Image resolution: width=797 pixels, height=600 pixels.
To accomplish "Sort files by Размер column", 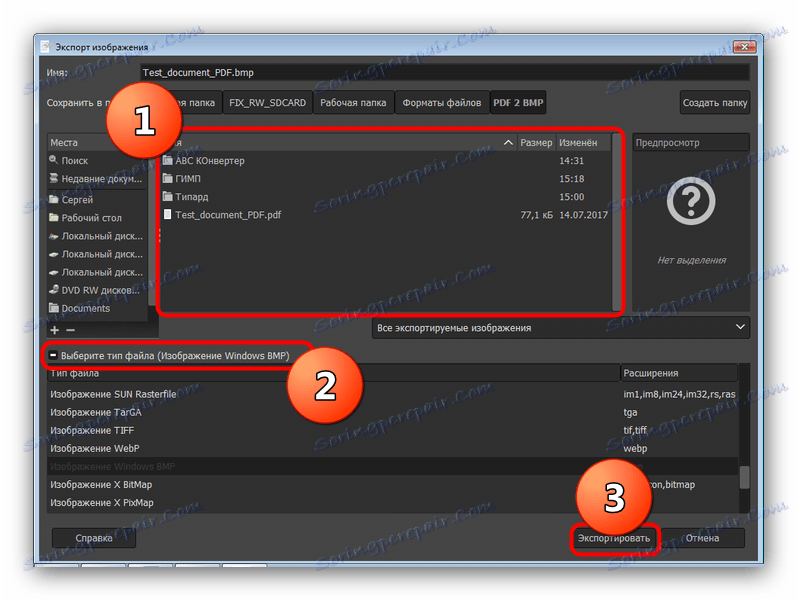I will point(536,143).
